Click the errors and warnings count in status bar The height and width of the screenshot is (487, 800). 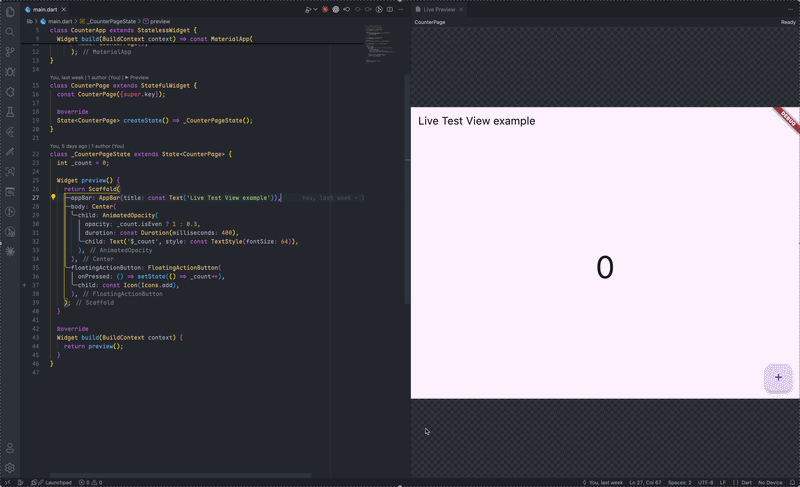[x=90, y=482]
